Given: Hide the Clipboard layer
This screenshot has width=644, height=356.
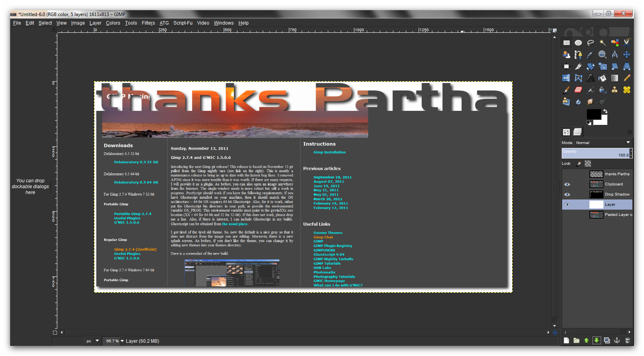Looking at the screenshot, I should (x=567, y=184).
